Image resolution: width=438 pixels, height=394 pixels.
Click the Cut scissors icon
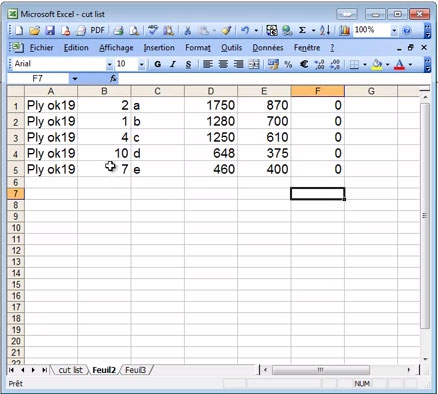tap(188, 31)
